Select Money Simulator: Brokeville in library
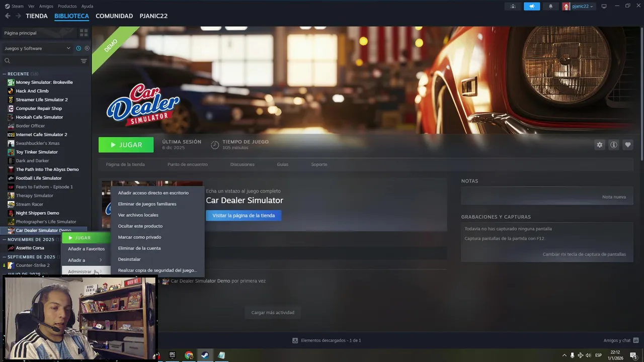This screenshot has width=644, height=362. [x=44, y=82]
